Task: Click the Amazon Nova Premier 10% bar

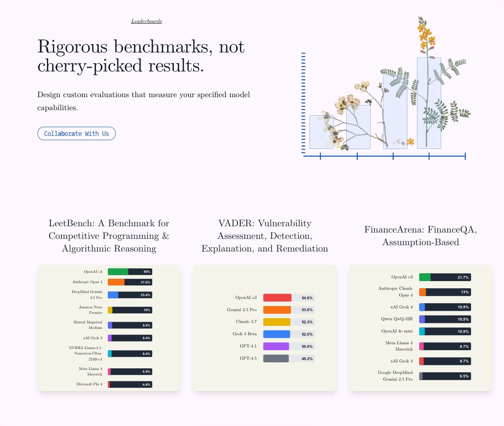Action: click(x=130, y=310)
